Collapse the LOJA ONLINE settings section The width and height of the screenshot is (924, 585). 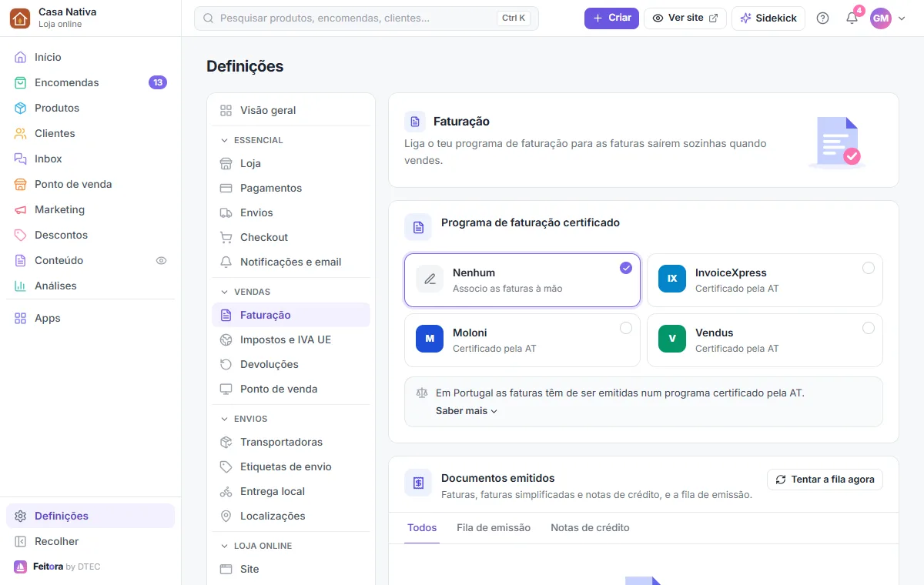tap(256, 546)
